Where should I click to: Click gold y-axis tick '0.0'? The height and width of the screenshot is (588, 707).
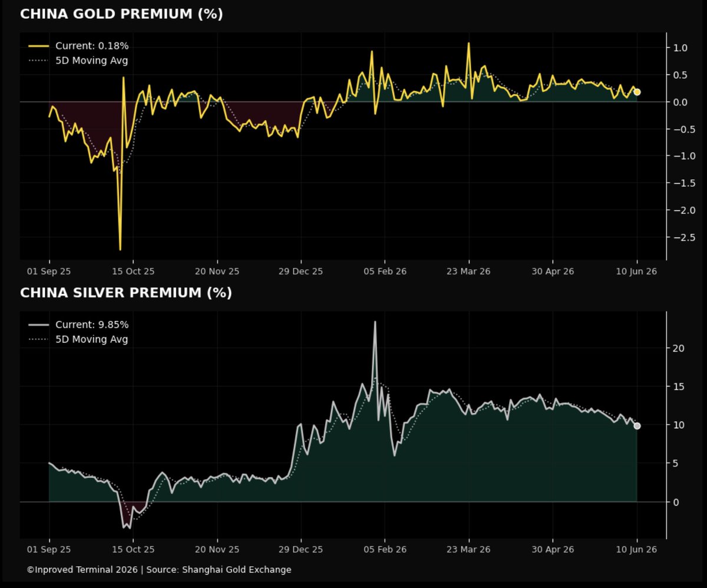tap(680, 103)
